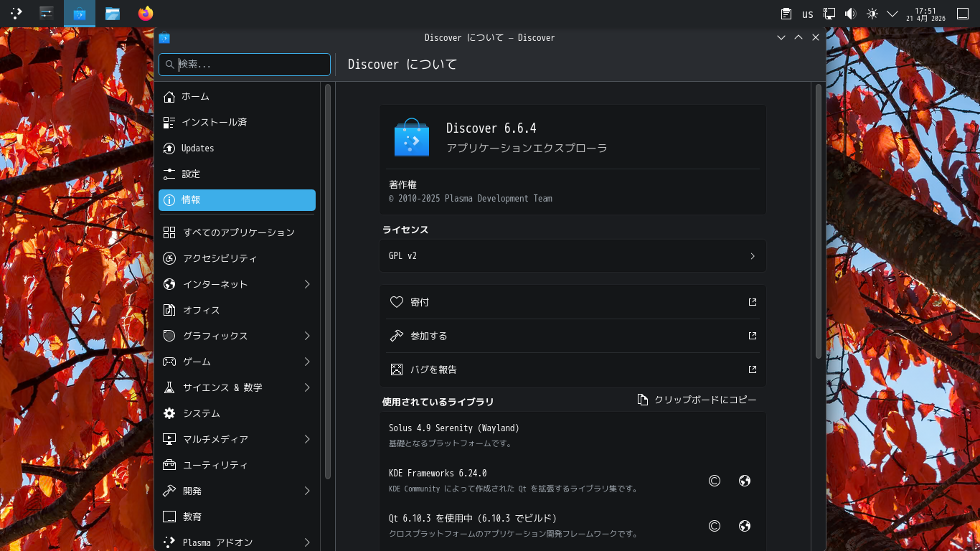Screen dimensions: 980x551
Task: Select 情報 in the sidebar
Action: pos(237,200)
